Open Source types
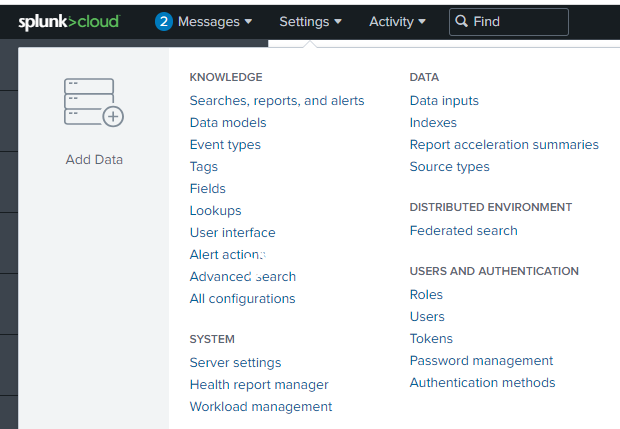The height and width of the screenshot is (429, 620). pyautogui.click(x=450, y=167)
